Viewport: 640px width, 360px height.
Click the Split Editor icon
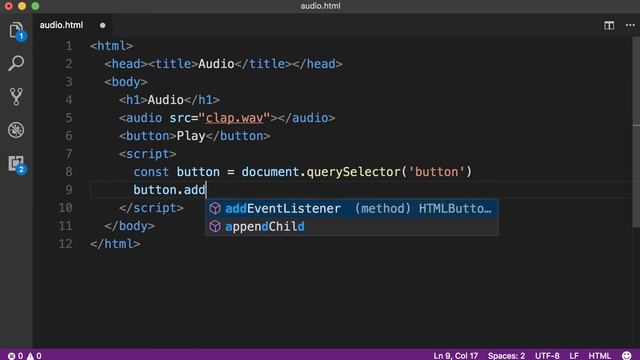609,25
